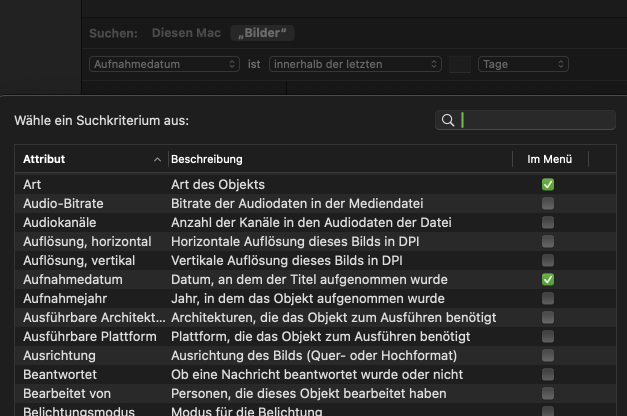Screen dimensions: 627x416
Task: Select the 'Ausführbare Plattform' attribute row
Action: (x=315, y=336)
